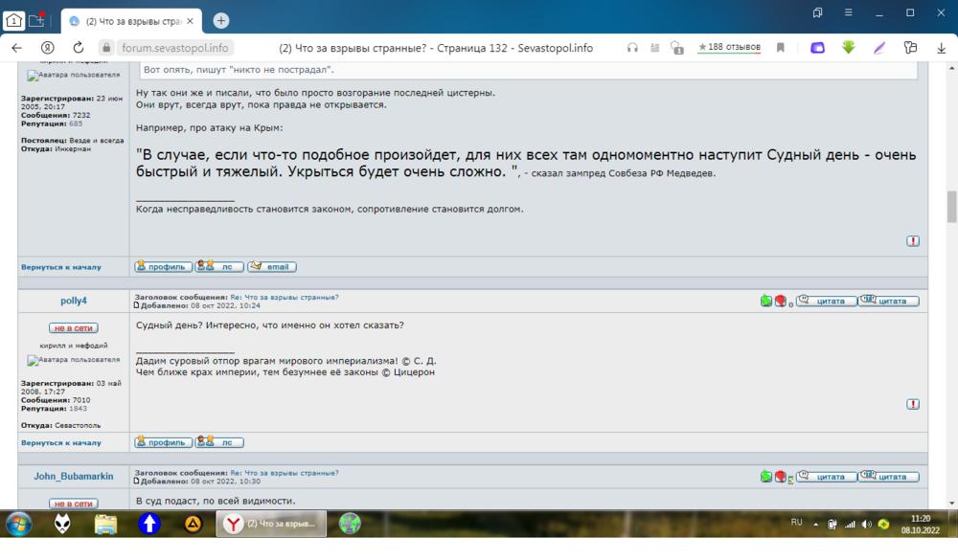Image resolution: width=958 pixels, height=560 pixels.
Task: Click the ★188 отзывов reviews link
Action: (x=731, y=47)
